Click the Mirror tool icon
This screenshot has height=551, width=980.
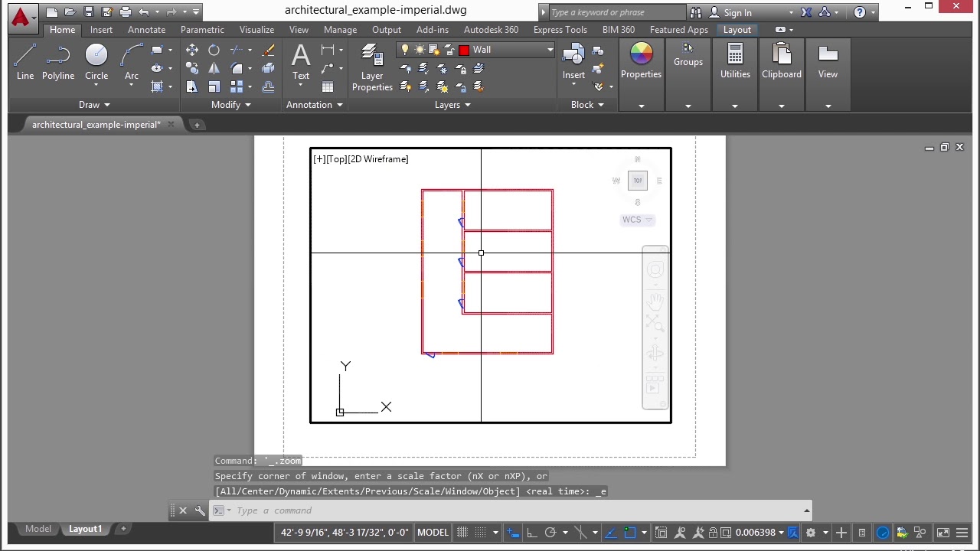coord(214,68)
